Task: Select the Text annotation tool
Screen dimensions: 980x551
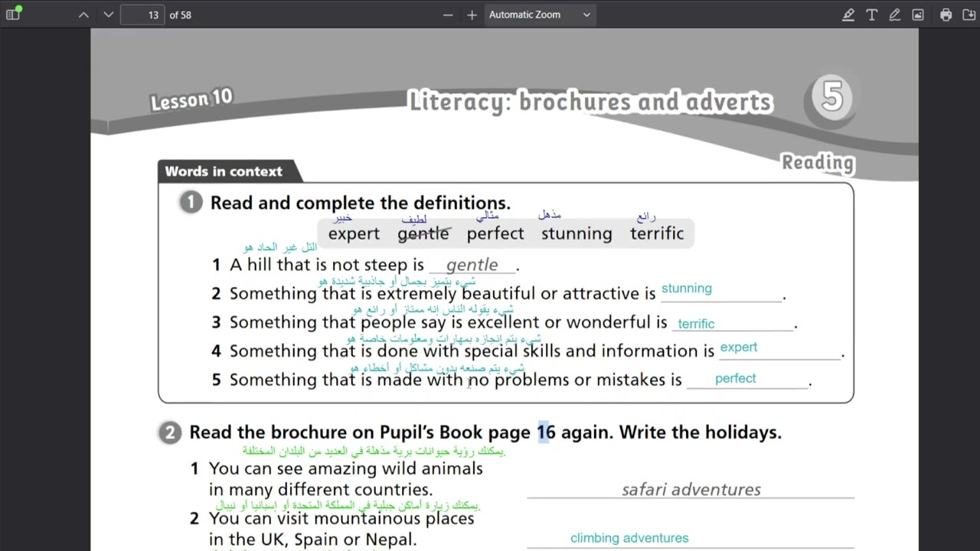Action: tap(871, 15)
